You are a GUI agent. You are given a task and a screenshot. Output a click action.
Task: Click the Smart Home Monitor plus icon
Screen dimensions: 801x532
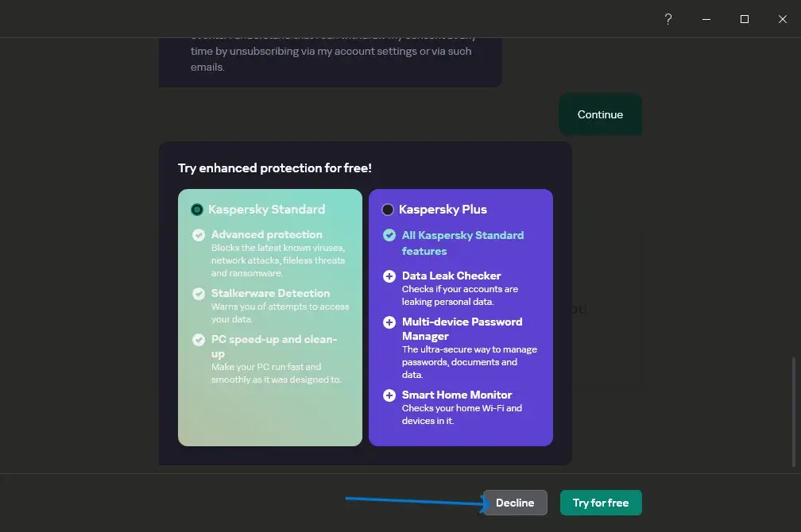point(389,395)
